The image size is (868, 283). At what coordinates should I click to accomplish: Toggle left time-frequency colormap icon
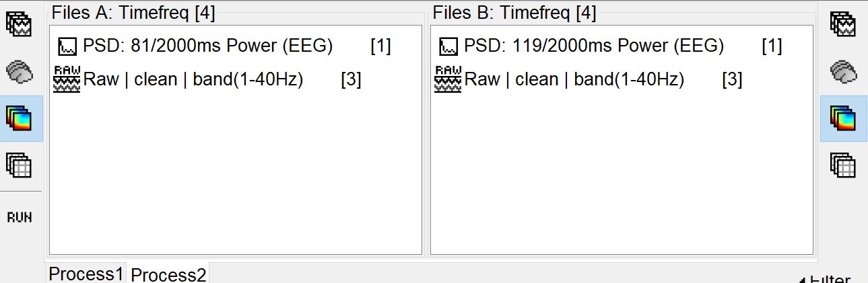[x=20, y=118]
